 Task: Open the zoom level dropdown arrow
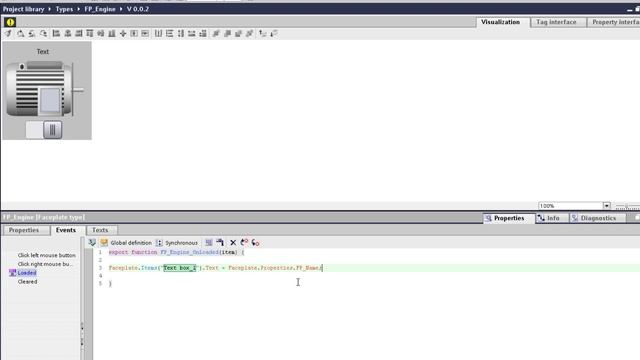pyautogui.click(x=607, y=206)
